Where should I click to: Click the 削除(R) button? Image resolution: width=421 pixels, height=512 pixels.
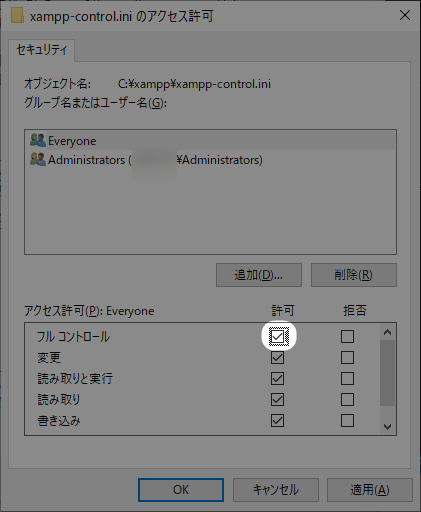[x=354, y=275]
